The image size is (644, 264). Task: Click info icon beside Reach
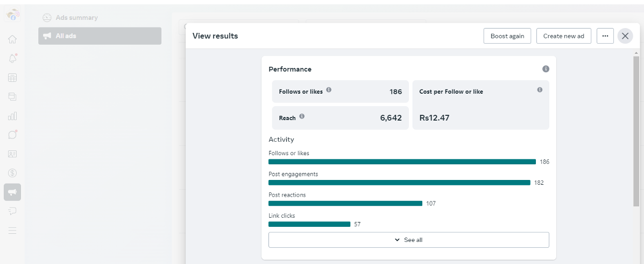pos(302,116)
